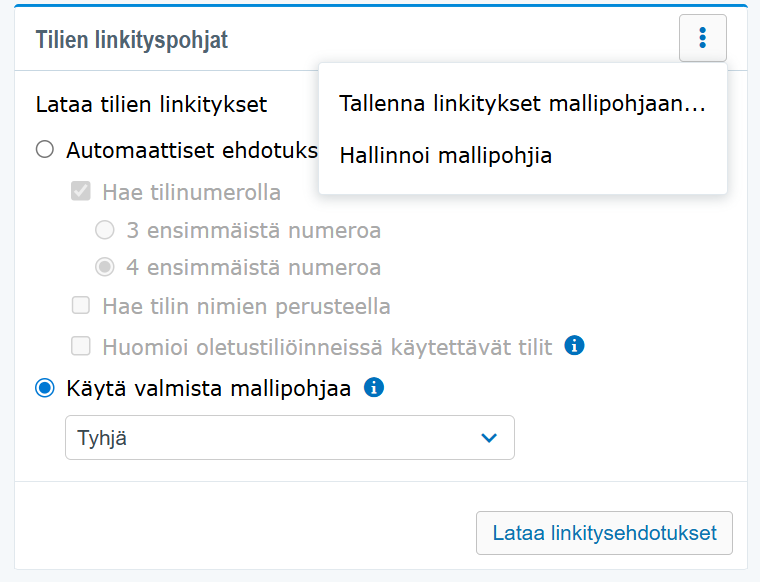Viewport: 760px width, 582px height.
Task: Enable Hae tilin nimien perusteella checkbox
Action: 81,306
